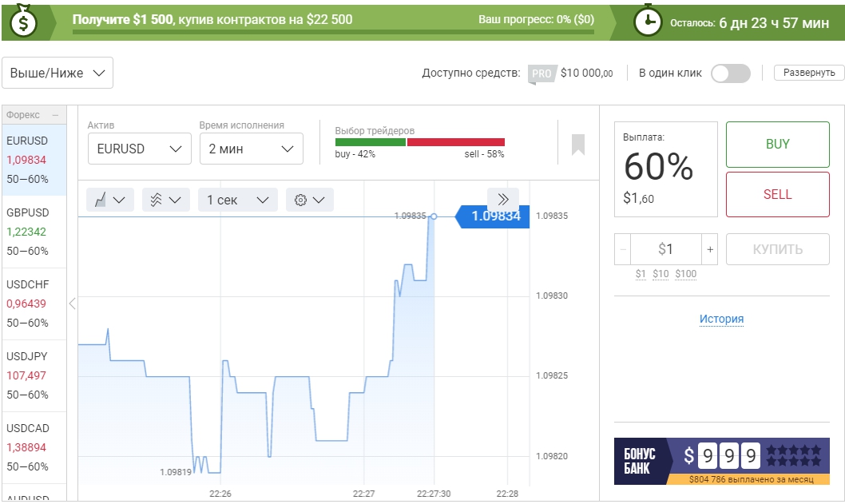This screenshot has height=504, width=845.
Task: Open the EURUSD asset dropdown
Action: pos(140,149)
